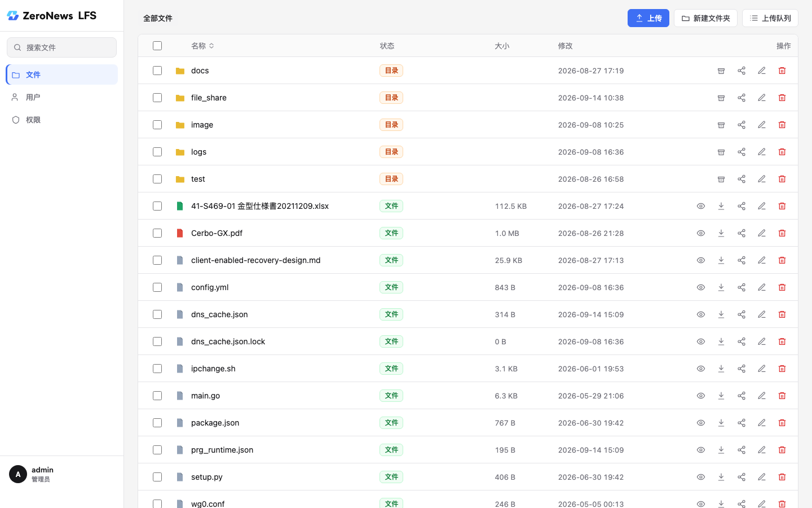Edit the setup.py file
812x508 pixels.
[762, 477]
